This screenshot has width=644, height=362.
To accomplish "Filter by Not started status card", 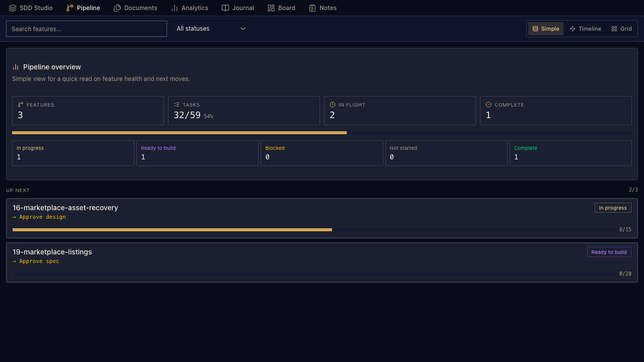I will pos(446,153).
